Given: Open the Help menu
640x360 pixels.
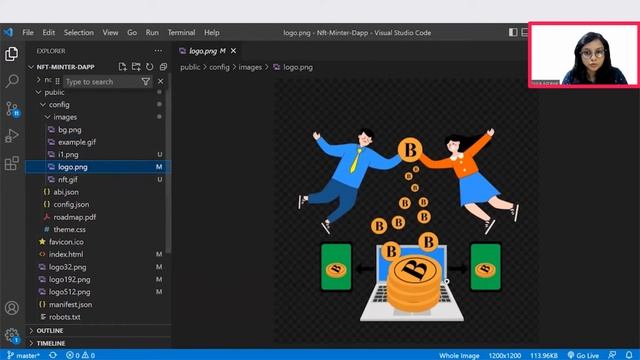Looking at the screenshot, I should [x=212, y=33].
